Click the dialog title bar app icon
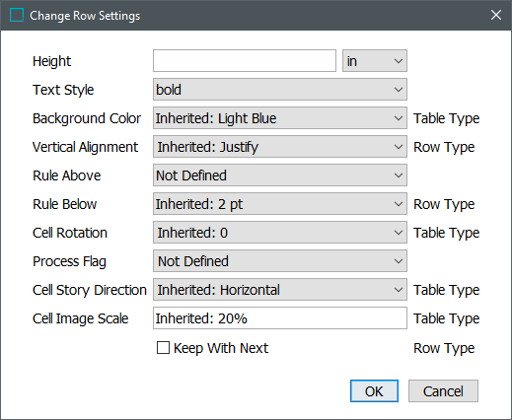The image size is (512, 420). 17,15
